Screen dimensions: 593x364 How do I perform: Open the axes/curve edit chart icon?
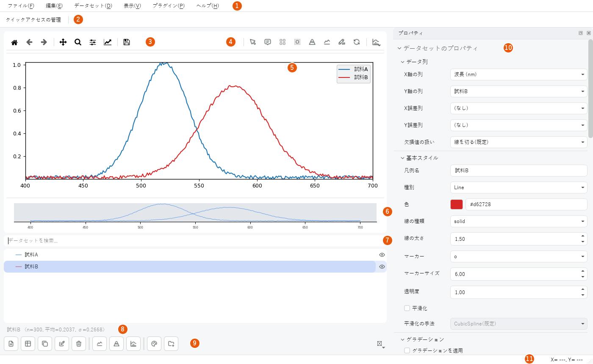click(x=108, y=42)
